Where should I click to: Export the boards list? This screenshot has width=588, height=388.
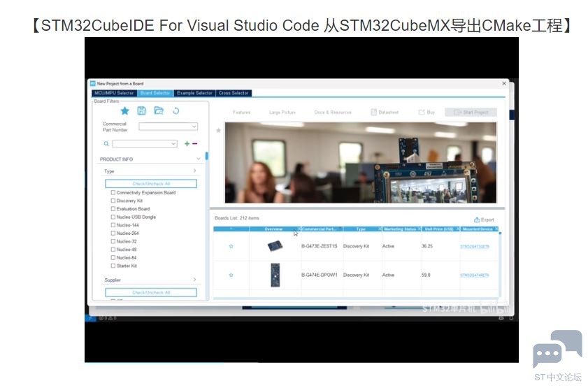click(484, 220)
